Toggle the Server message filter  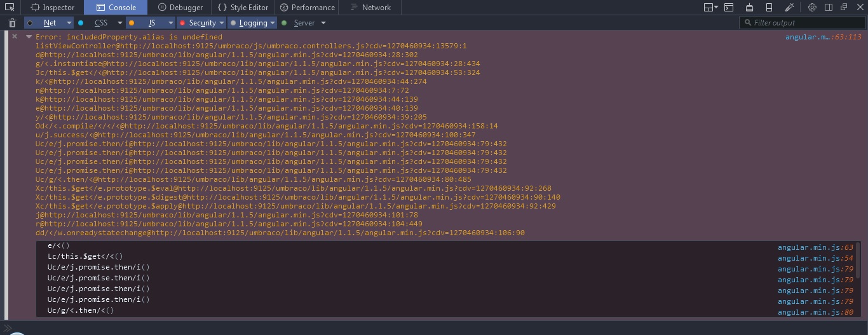[x=299, y=23]
